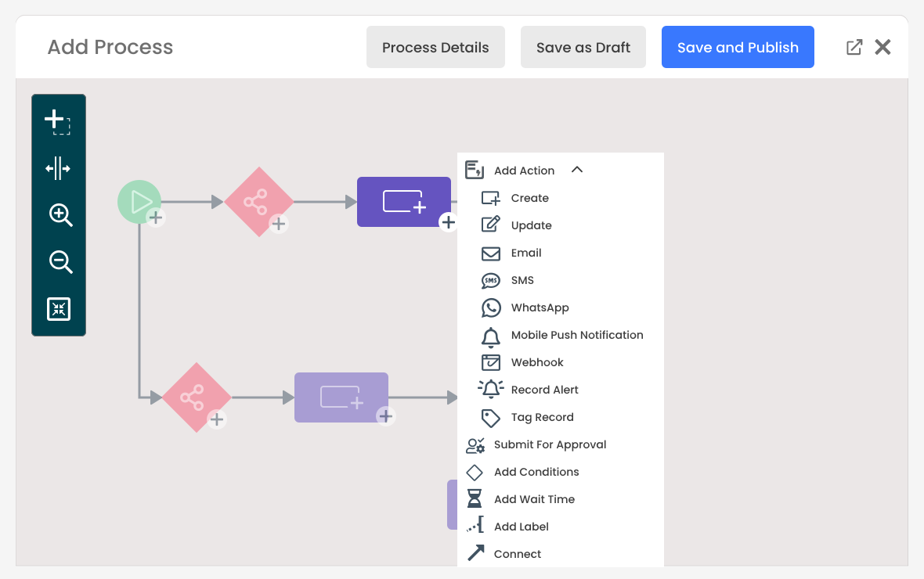Click the Add Action menu header text
The width and height of the screenshot is (924, 579).
tap(524, 171)
